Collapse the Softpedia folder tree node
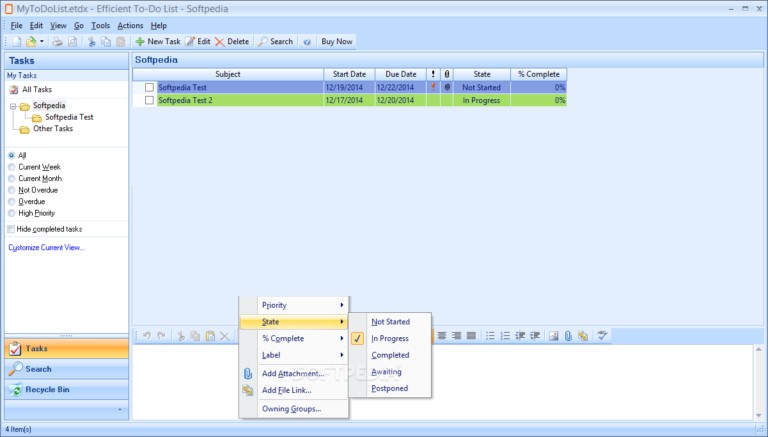This screenshot has width=768, height=437. [13, 106]
